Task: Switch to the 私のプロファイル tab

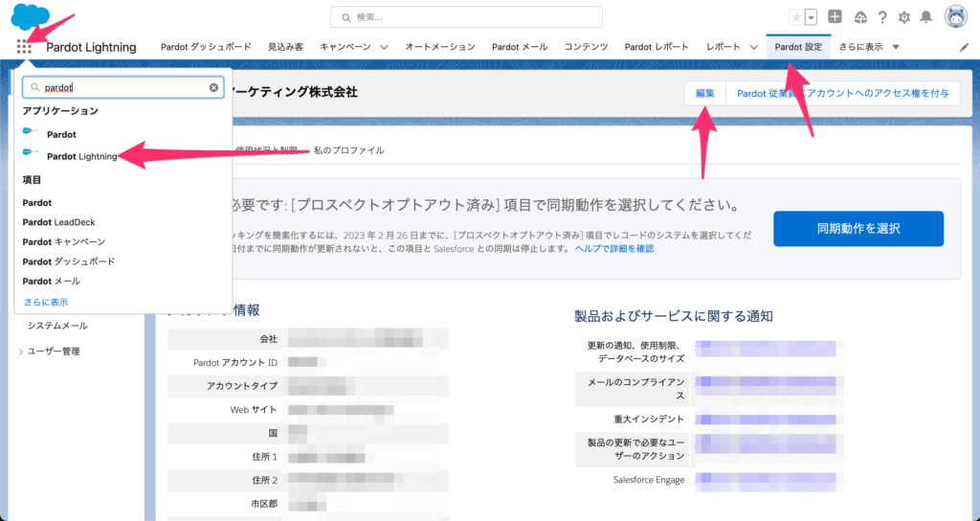Action: coord(348,150)
